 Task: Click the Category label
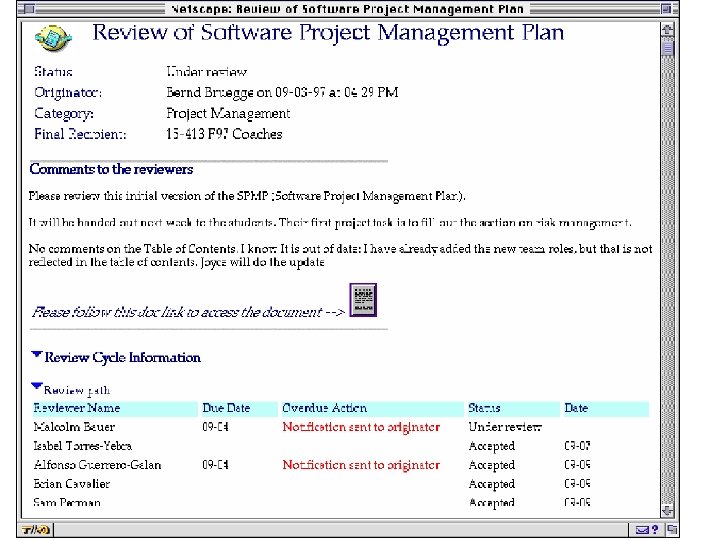63,113
